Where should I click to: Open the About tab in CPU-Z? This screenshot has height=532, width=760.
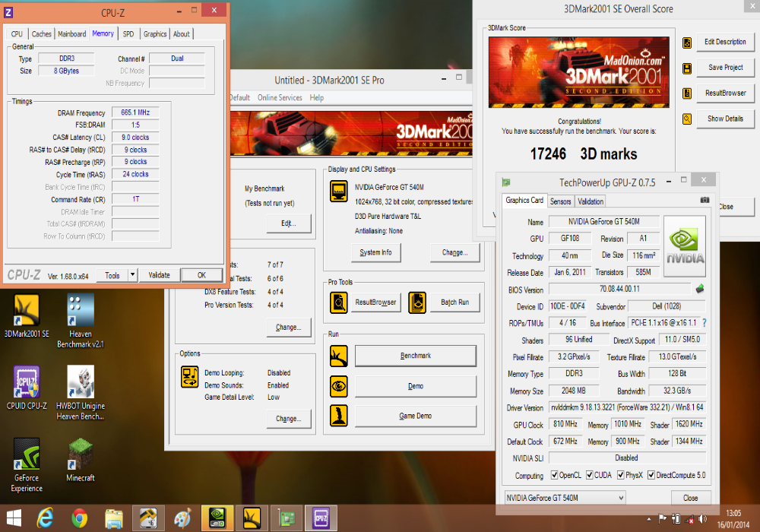[x=182, y=34]
